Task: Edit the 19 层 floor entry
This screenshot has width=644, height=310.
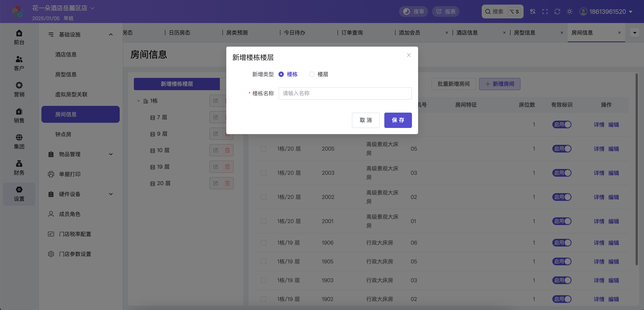Action: pos(216,167)
